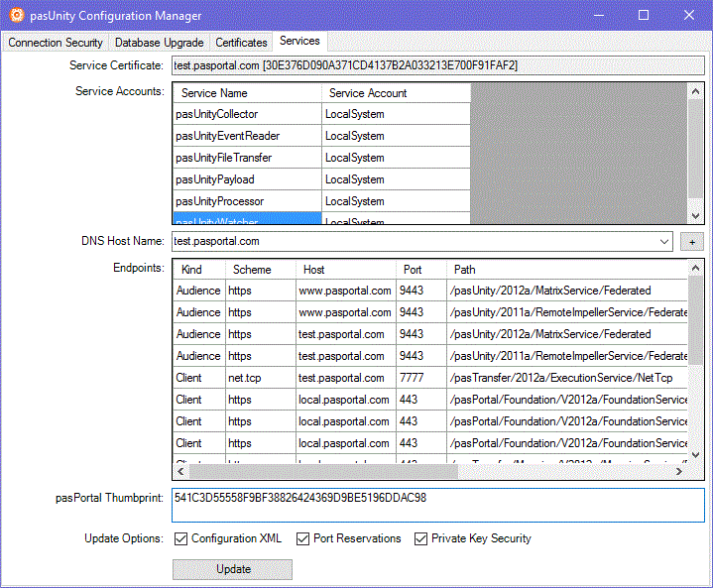
Task: Select www.pasportal.com MatrixService endpoint host cell
Action: pos(345,291)
